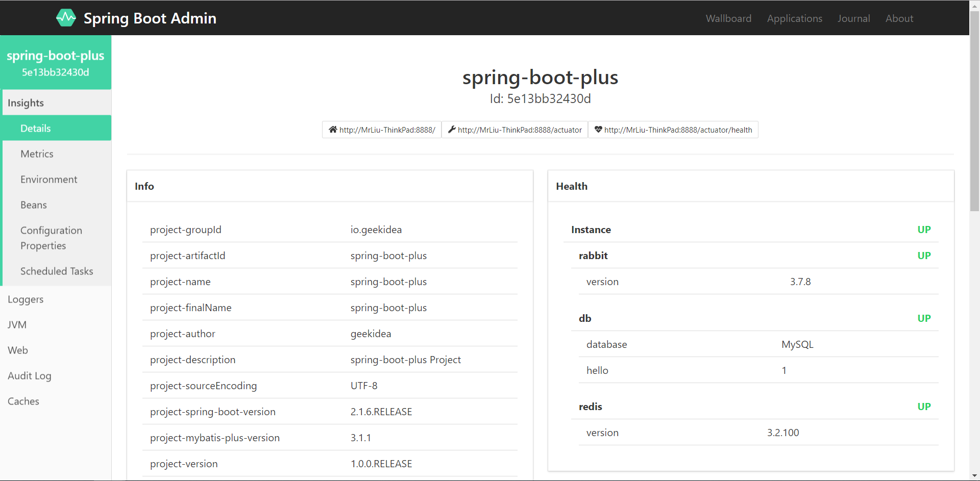Click the io.geekidea value
Image resolution: width=980 pixels, height=481 pixels.
[x=376, y=230]
